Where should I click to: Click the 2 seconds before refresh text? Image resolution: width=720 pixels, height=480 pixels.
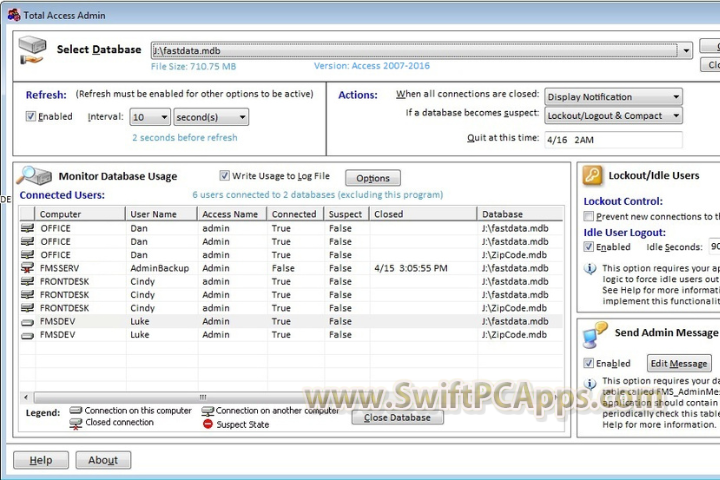pyautogui.click(x=185, y=137)
